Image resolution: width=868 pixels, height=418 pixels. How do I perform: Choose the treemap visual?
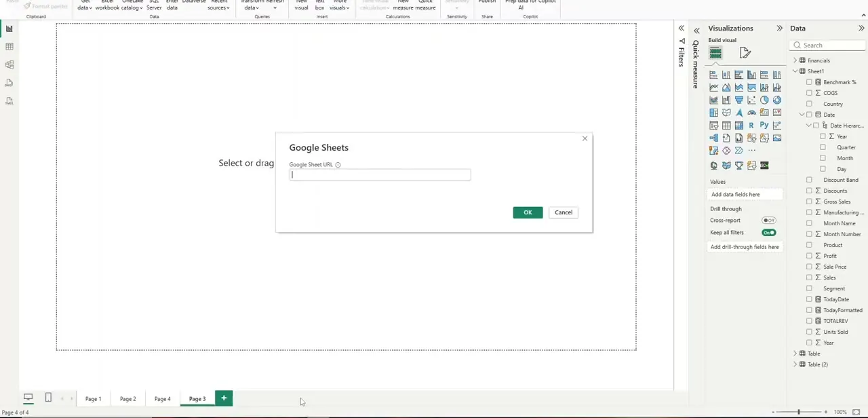click(713, 113)
